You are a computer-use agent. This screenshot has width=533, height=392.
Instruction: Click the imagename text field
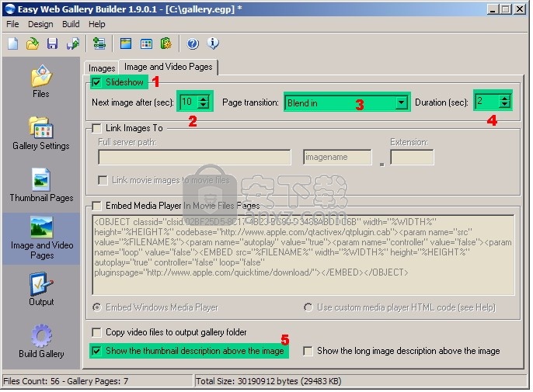pyautogui.click(x=337, y=158)
